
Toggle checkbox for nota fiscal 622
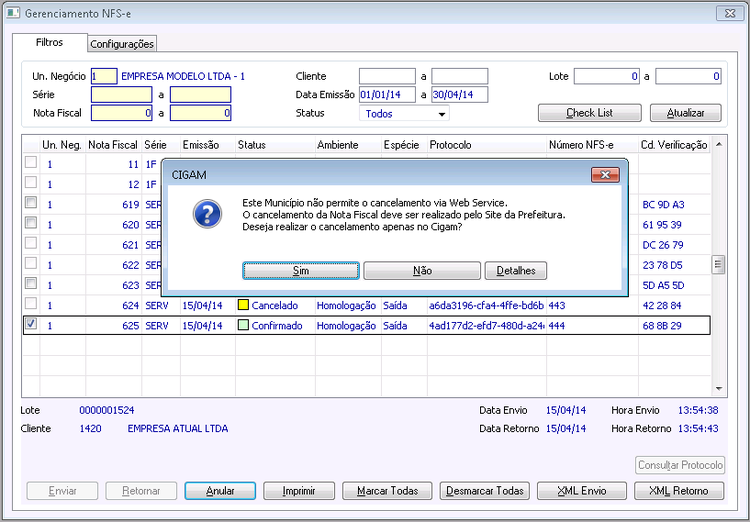click(31, 263)
